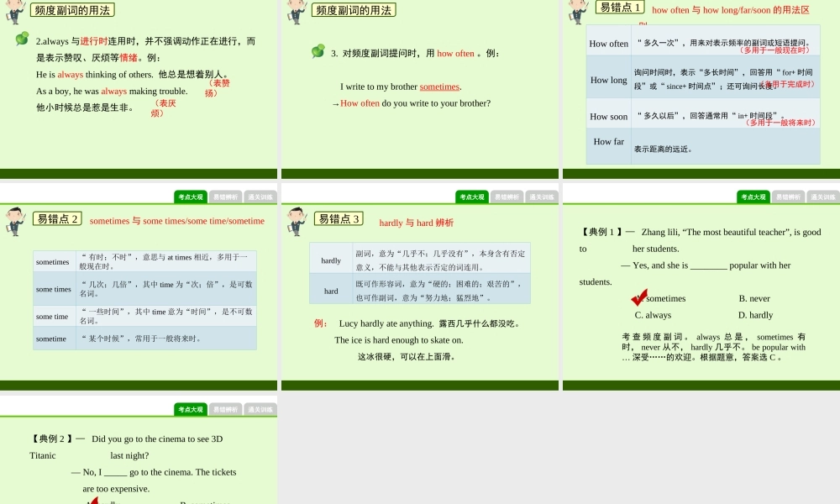Click the underlined 'sometimes' in the brother sentence
840x504 pixels.
click(x=439, y=87)
